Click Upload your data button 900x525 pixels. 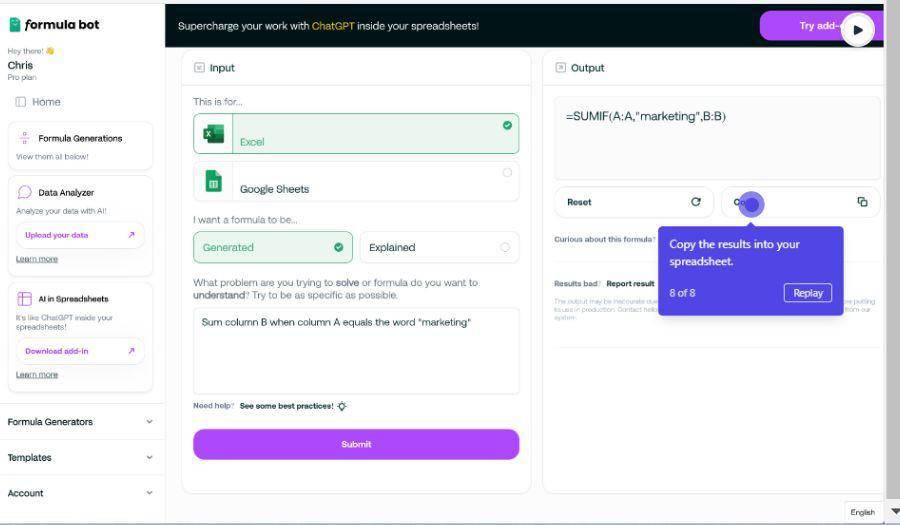click(x=80, y=235)
